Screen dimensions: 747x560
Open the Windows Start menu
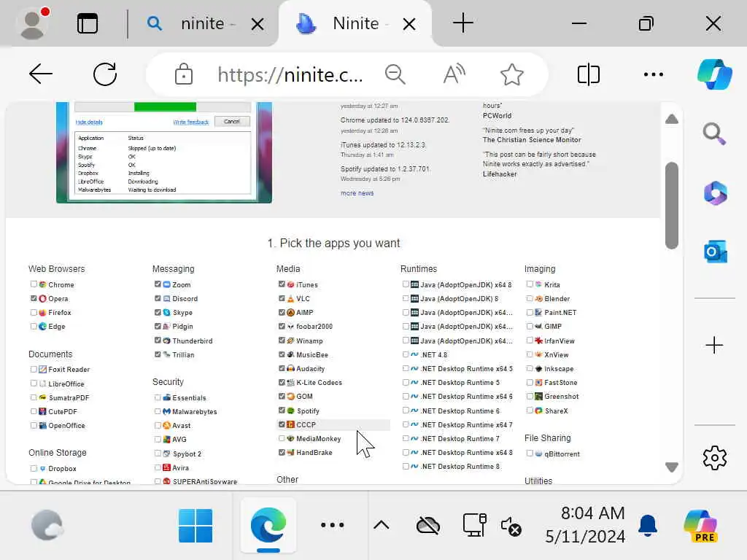196,525
